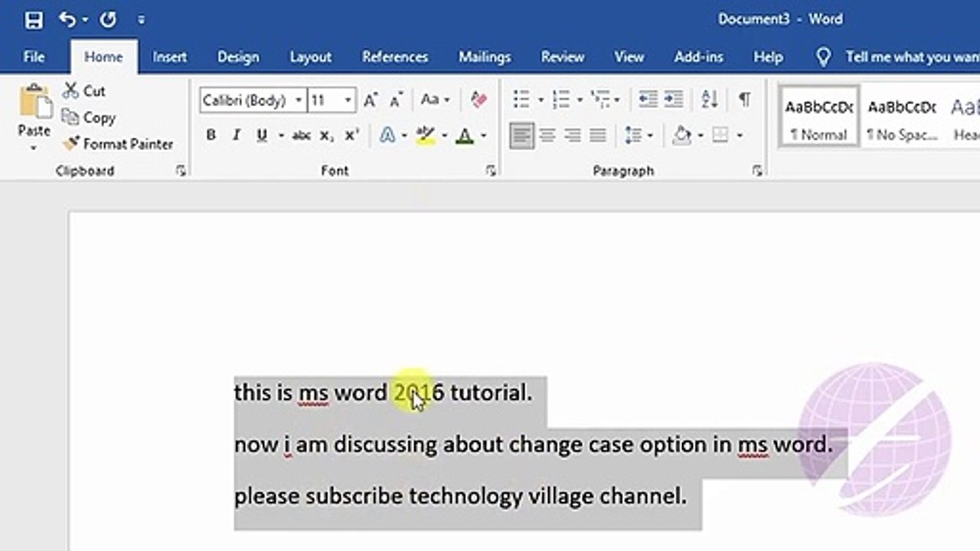Open the Add-ins tab
This screenshot has width=980, height=551.
[698, 57]
